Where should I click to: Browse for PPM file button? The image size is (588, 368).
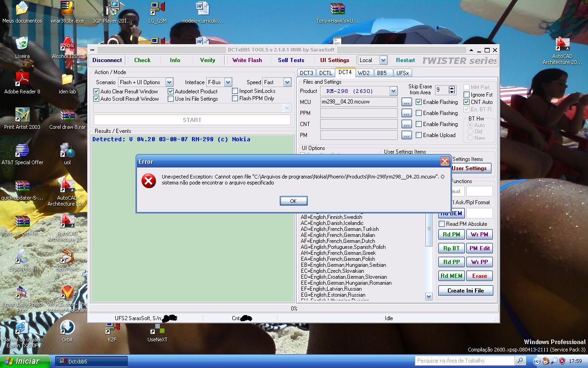click(x=407, y=113)
